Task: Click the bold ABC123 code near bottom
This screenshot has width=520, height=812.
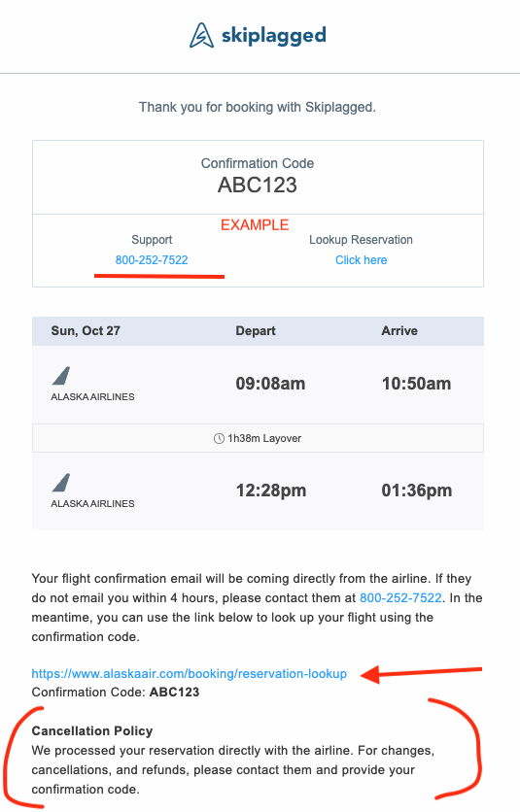Action: click(x=174, y=693)
